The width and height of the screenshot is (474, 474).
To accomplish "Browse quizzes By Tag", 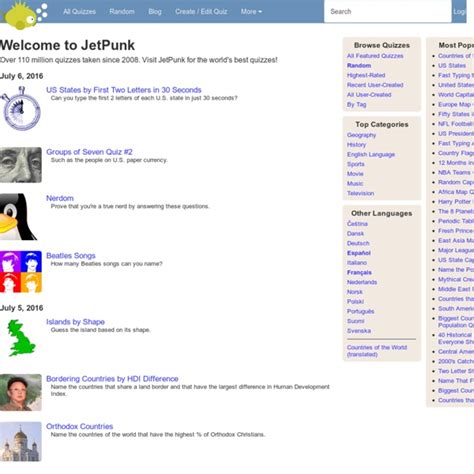I will [356, 105].
